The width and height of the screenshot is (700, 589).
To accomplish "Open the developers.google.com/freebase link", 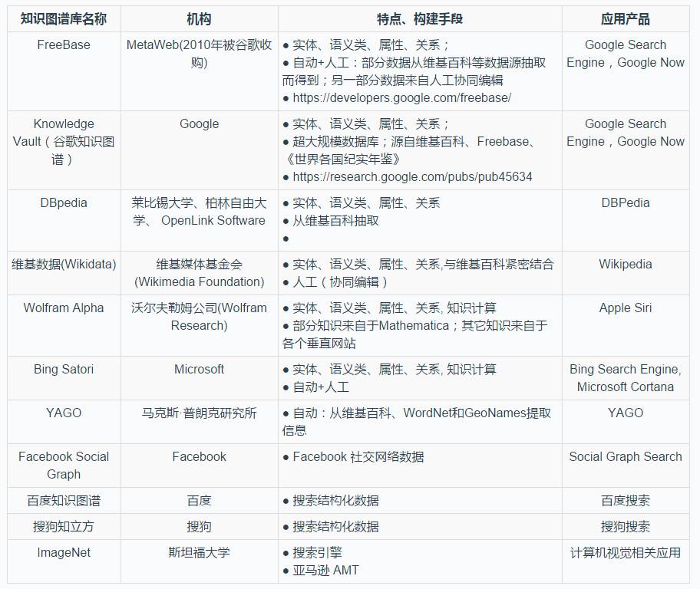I will coord(401,98).
